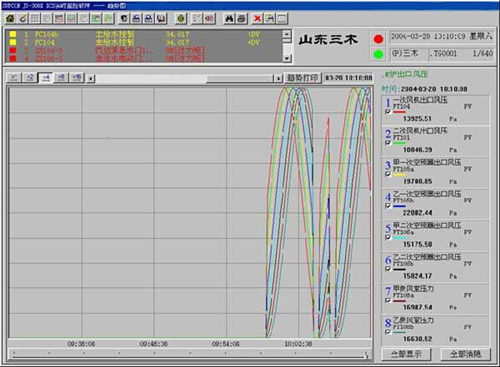The image size is (500, 367).
Task: Click the green round gear icon in the toolbar
Action: coord(181,18)
